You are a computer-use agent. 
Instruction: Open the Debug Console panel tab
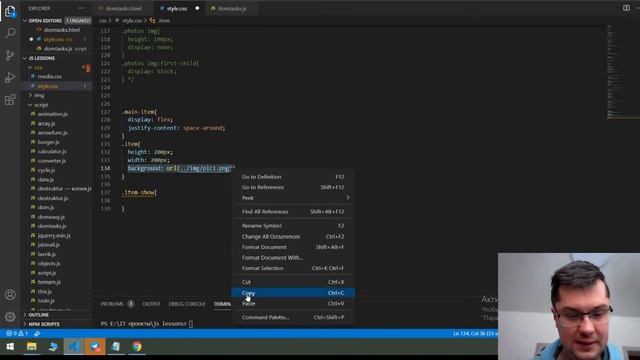[x=187, y=304]
